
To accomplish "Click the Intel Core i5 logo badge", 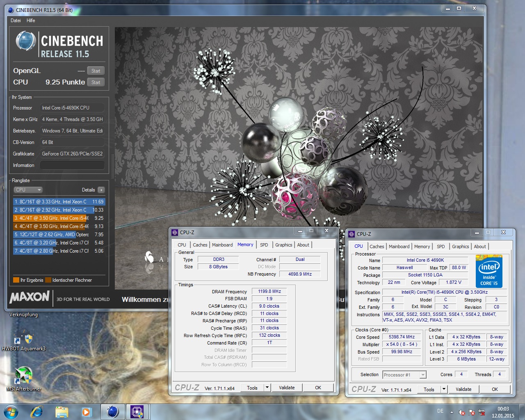I will click(489, 272).
